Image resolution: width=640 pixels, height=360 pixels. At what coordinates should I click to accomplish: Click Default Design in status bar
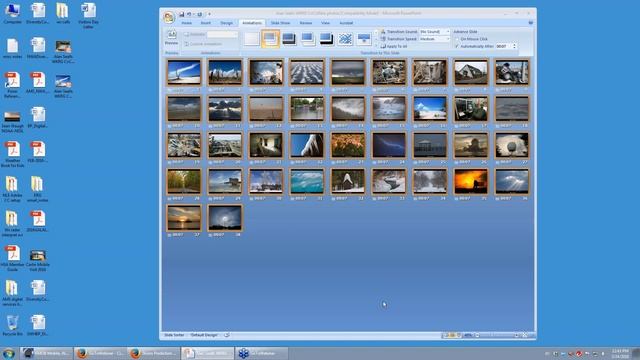[204, 335]
